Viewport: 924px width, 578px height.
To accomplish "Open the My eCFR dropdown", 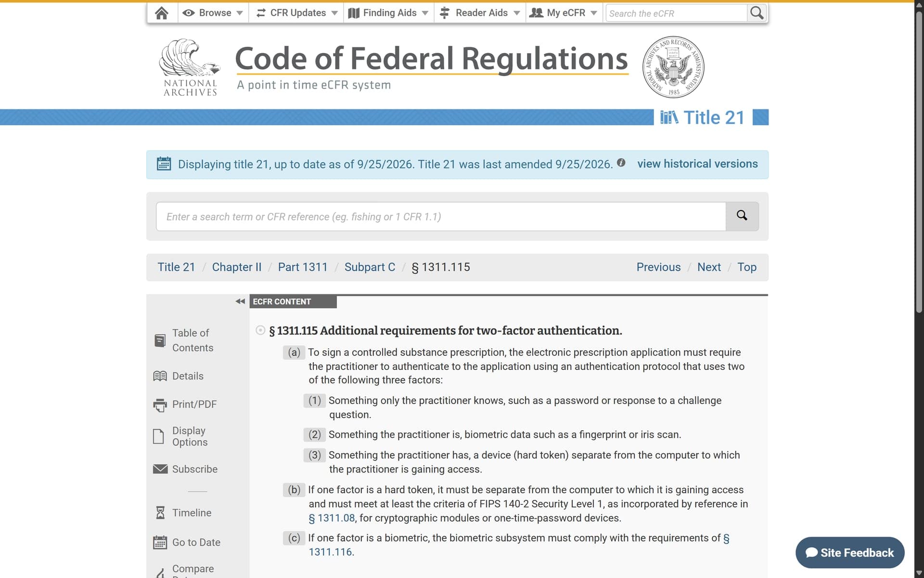I will pyautogui.click(x=564, y=13).
